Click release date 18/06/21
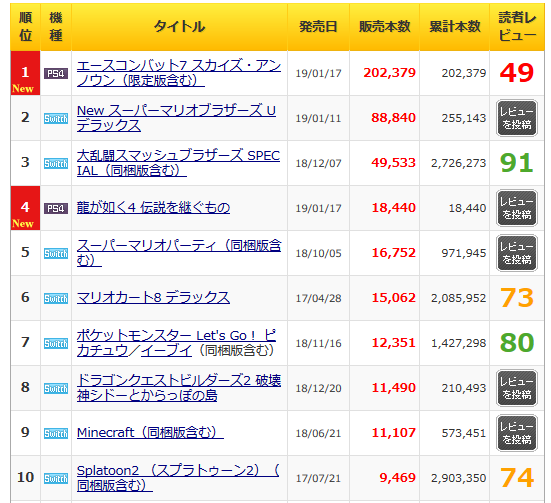Viewport: 551px width, 503px height. 318,433
